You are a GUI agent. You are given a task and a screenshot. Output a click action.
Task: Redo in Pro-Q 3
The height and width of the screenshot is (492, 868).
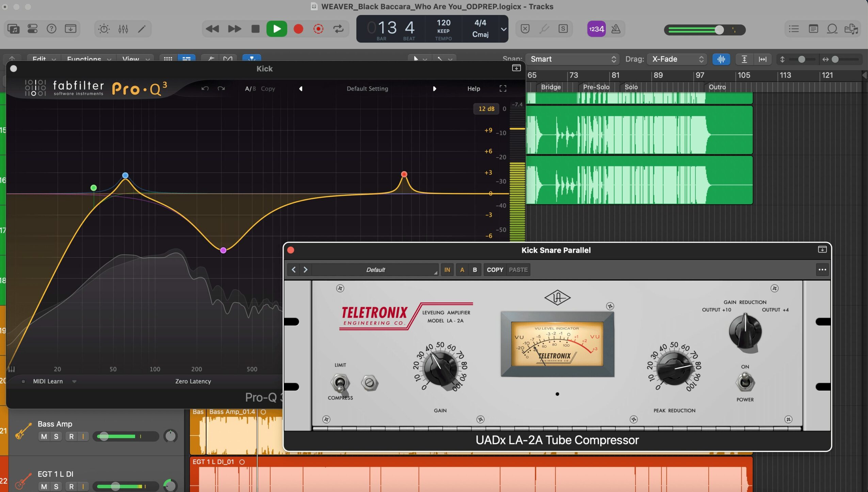click(x=221, y=88)
